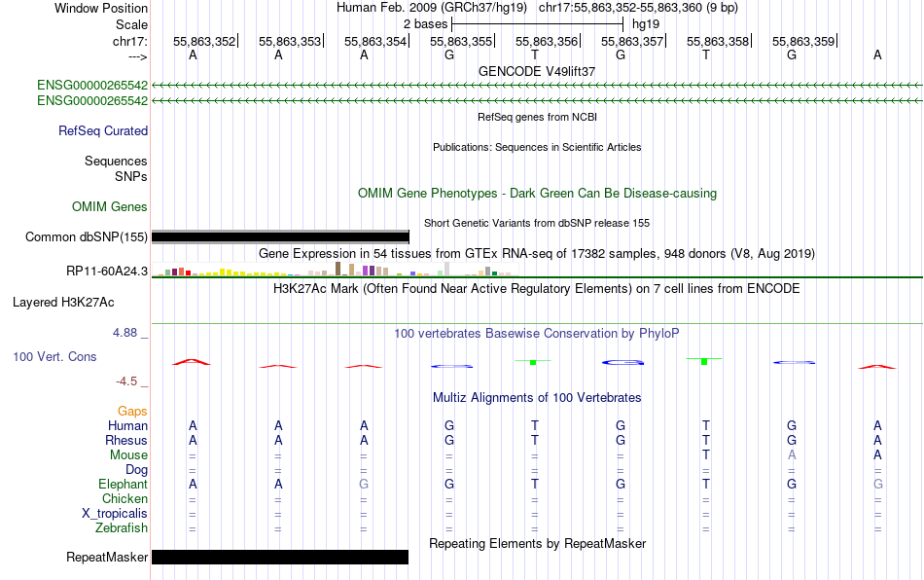Click the hg19 scale label
The image size is (924, 580).
(645, 24)
